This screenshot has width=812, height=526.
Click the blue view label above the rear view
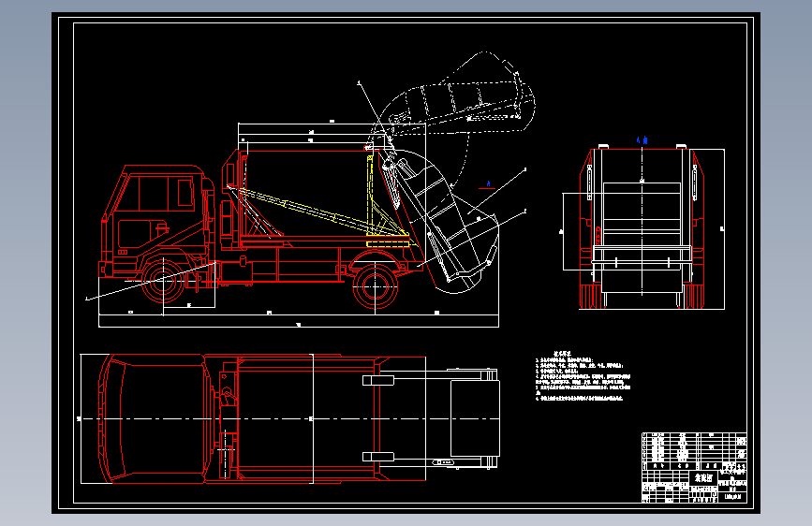(642, 139)
